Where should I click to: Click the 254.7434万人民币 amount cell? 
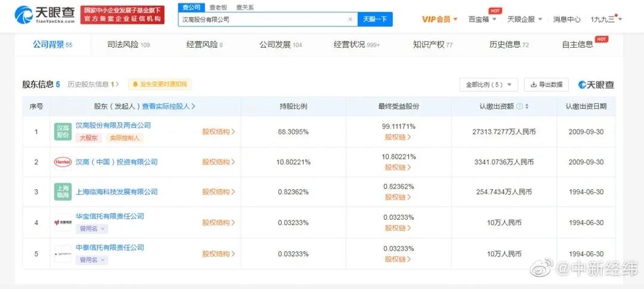pyautogui.click(x=504, y=192)
